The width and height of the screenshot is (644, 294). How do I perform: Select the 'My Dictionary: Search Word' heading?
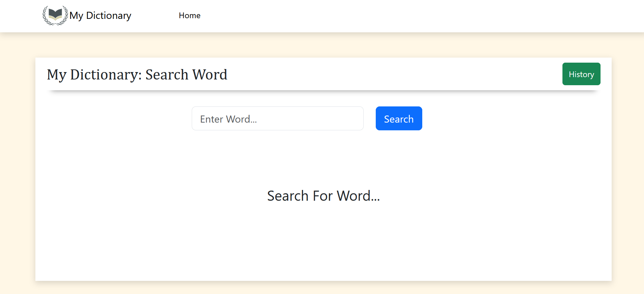137,74
